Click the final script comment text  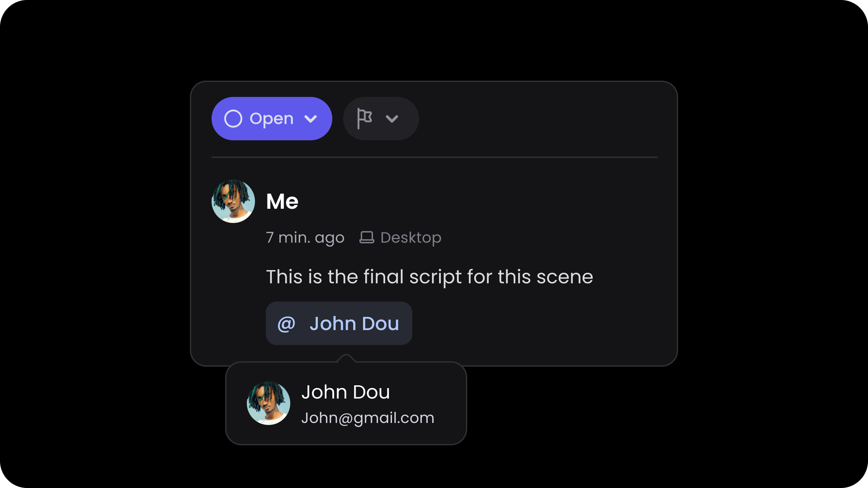(x=430, y=277)
